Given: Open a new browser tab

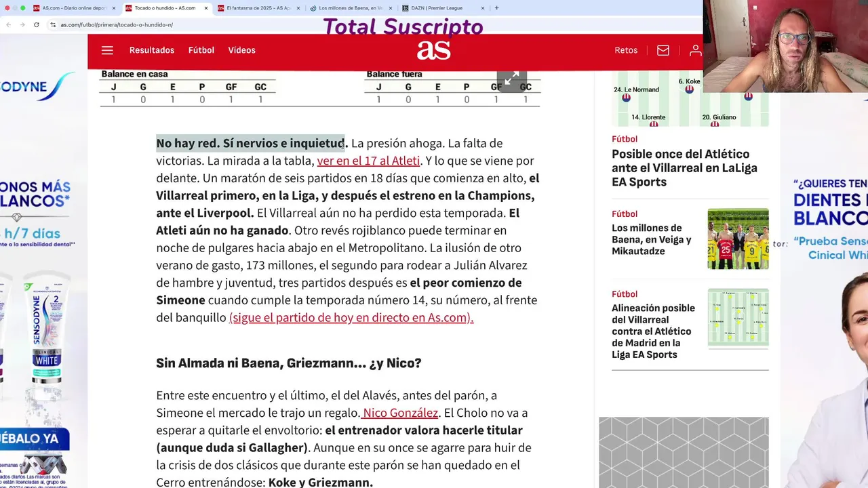Looking at the screenshot, I should 496,8.
